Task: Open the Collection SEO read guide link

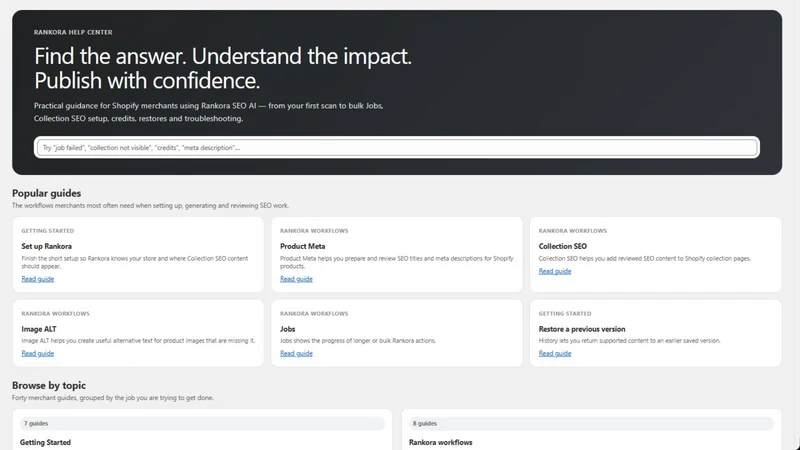Action: [x=555, y=271]
